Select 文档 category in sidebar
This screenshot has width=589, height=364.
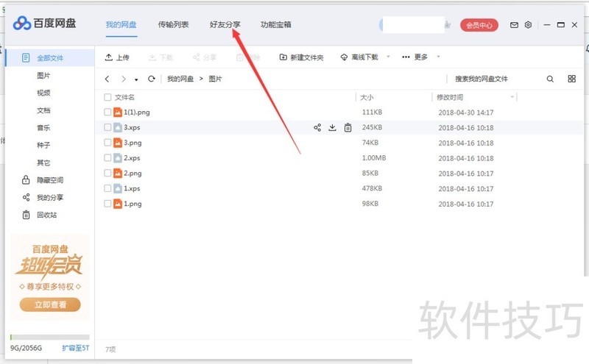[x=43, y=110]
